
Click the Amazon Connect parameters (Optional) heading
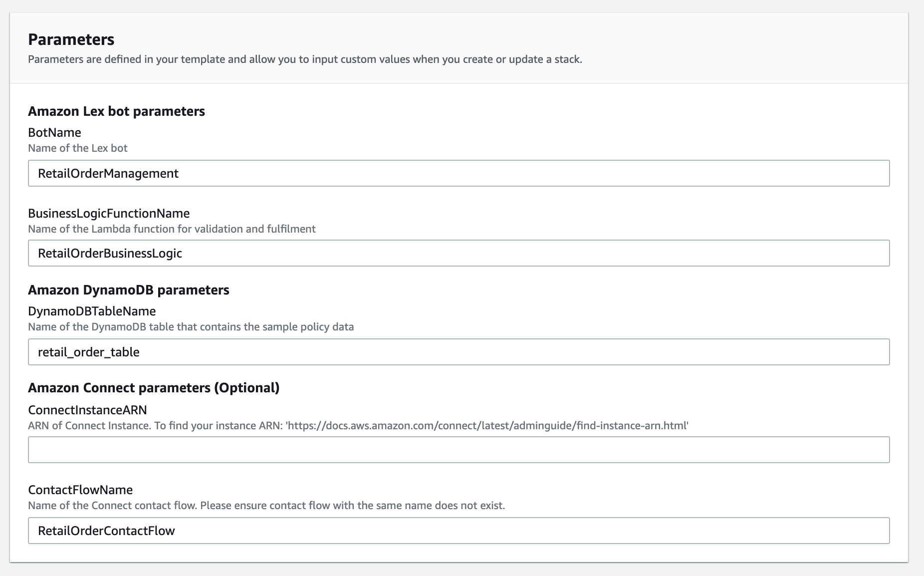coord(154,388)
